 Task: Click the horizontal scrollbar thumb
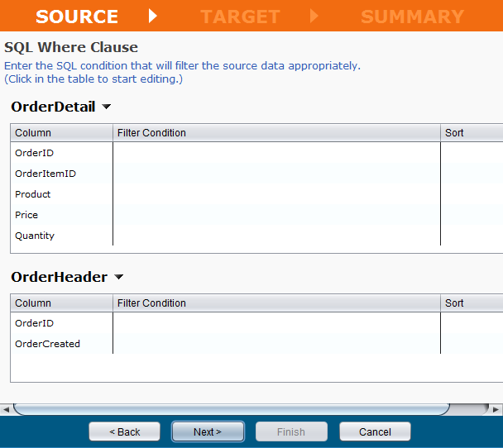click(232, 409)
